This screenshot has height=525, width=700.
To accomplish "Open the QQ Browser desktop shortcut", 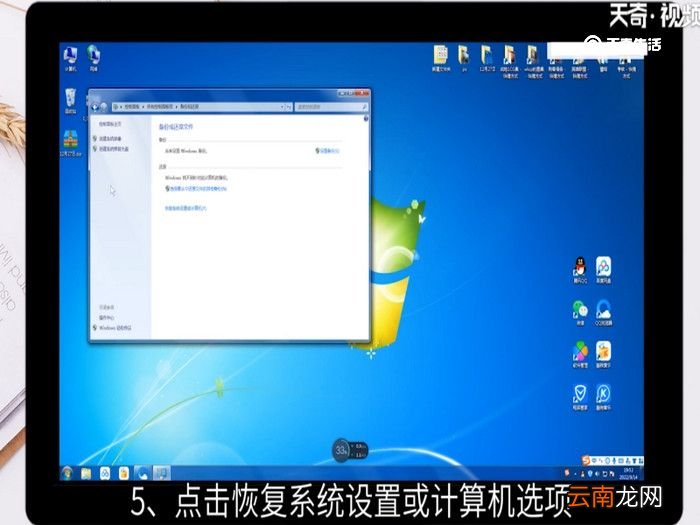I will pos(603,312).
